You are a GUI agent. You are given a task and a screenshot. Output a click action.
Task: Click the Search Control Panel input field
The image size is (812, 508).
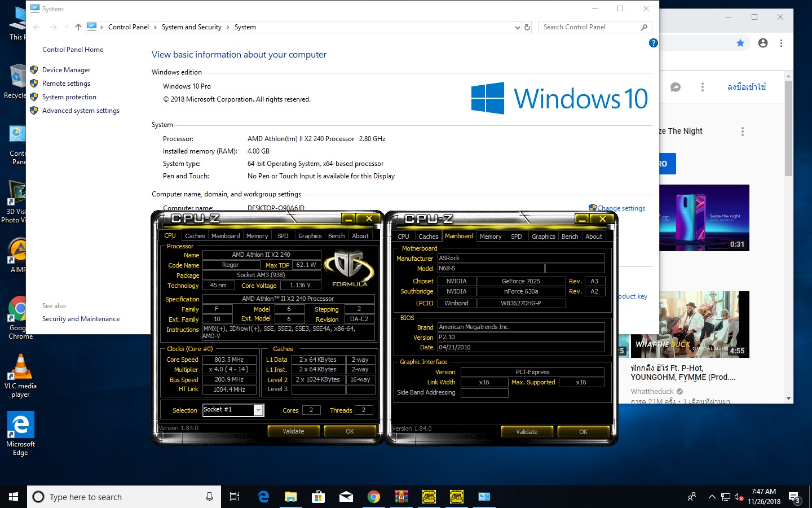[x=590, y=27]
